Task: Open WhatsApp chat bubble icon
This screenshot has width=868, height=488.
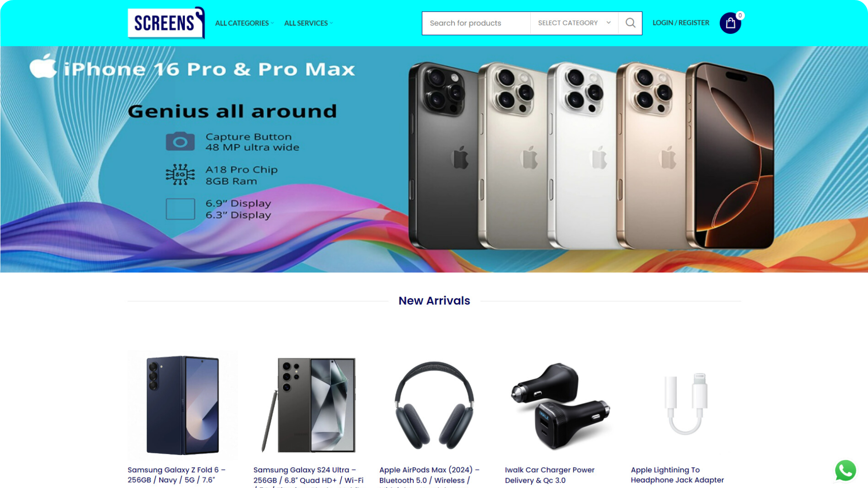Action: [845, 470]
